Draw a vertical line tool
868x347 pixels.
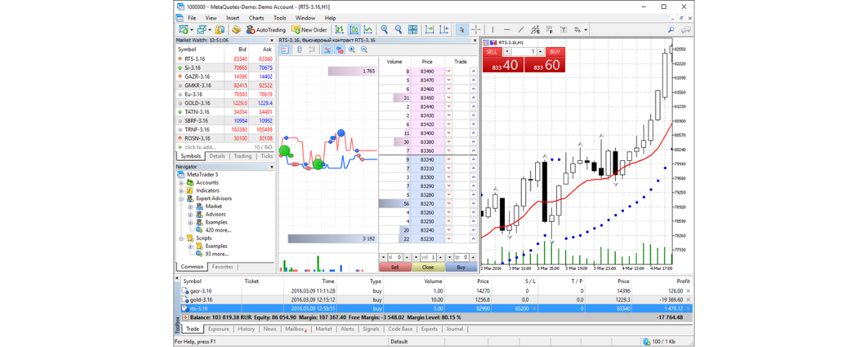coord(492,29)
